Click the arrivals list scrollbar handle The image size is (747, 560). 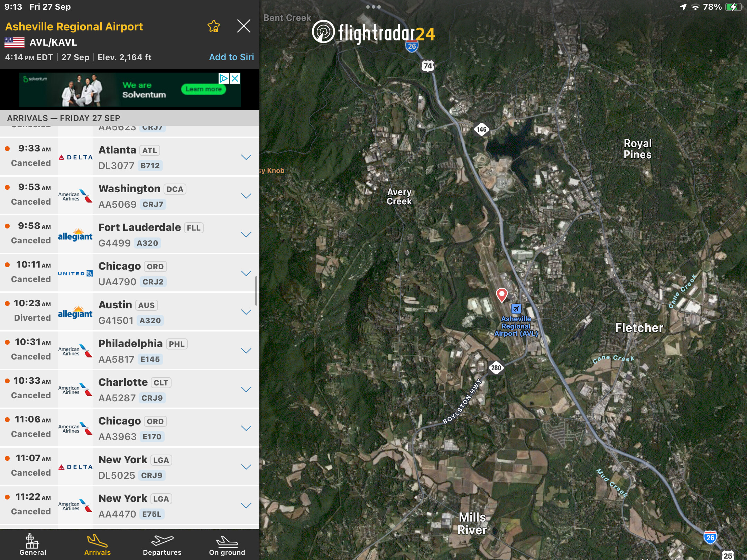(256, 290)
